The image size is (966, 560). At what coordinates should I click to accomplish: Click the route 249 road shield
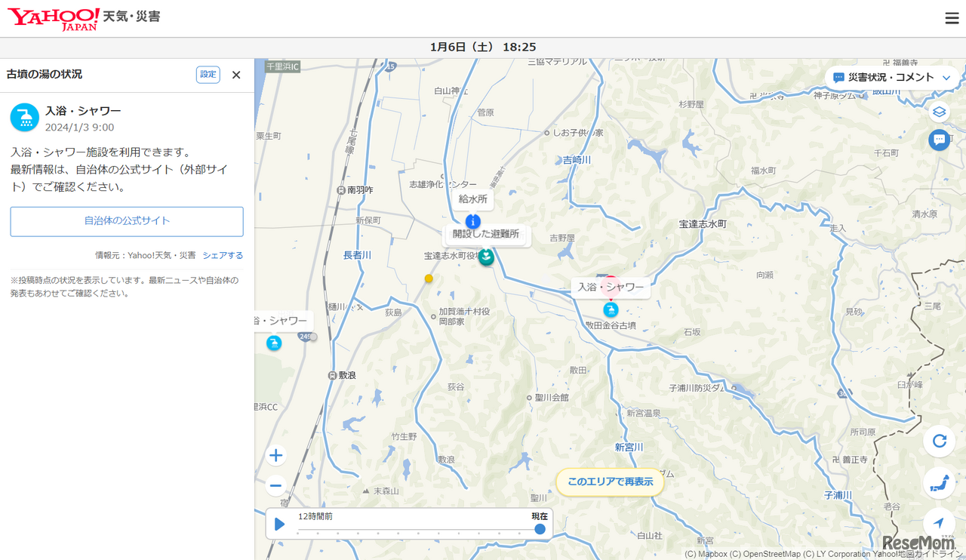305,337
